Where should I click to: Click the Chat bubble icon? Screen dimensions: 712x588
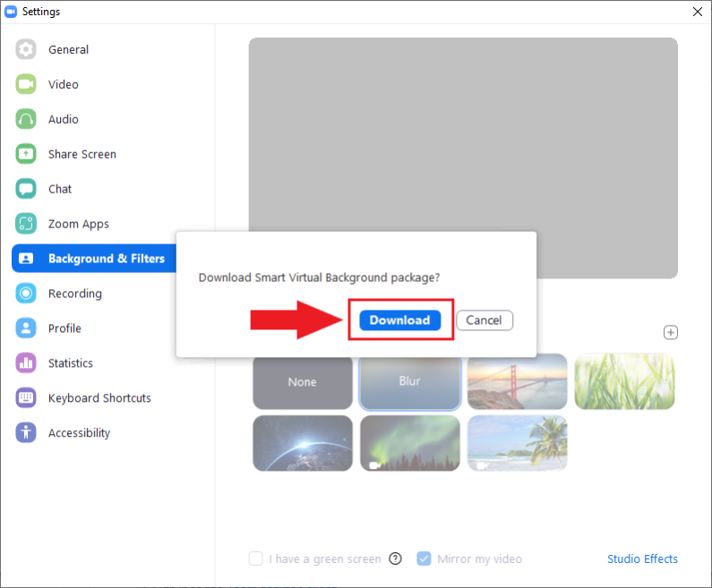click(x=26, y=189)
